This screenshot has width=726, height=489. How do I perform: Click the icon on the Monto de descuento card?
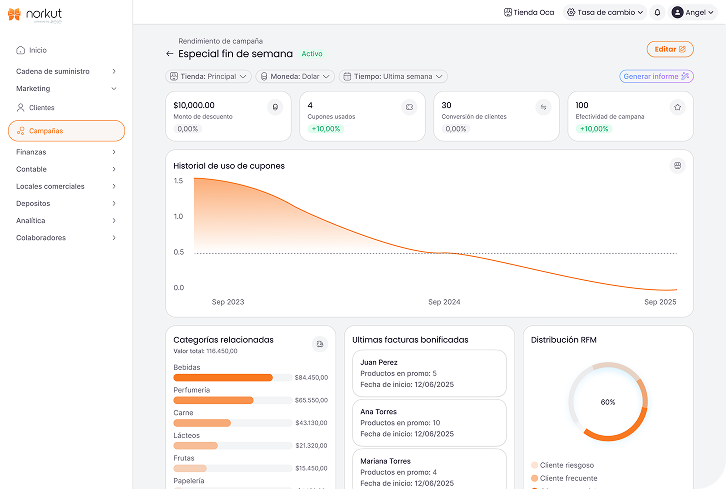(275, 106)
